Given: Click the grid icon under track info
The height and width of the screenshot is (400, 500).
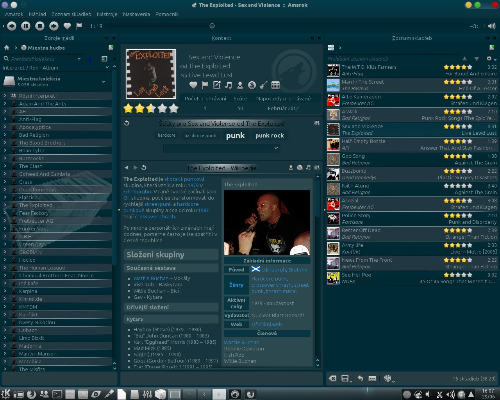Looking at the screenshot, I should coord(275,85).
